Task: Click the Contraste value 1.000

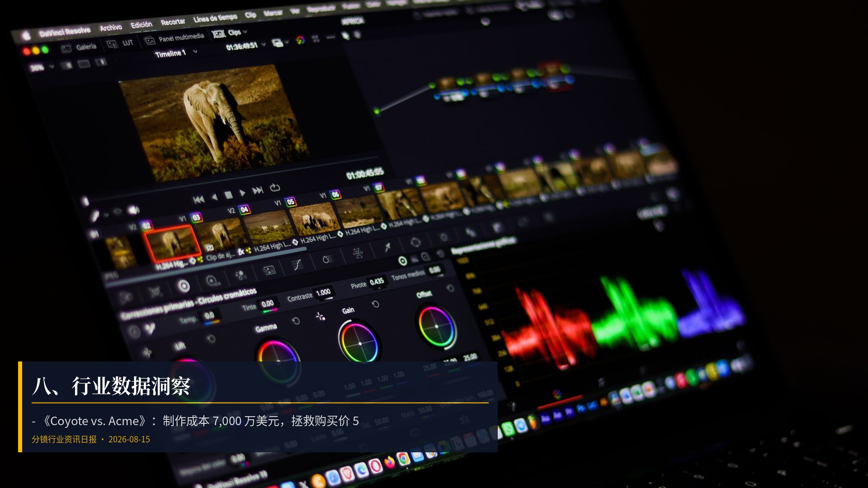Action: point(323,293)
